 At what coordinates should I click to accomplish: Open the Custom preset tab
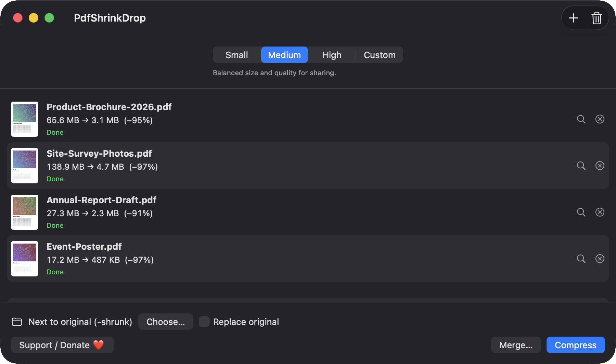380,55
